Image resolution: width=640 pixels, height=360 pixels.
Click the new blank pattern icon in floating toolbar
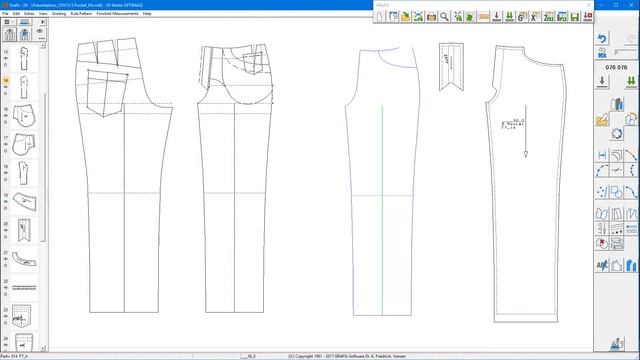pyautogui.click(x=380, y=17)
